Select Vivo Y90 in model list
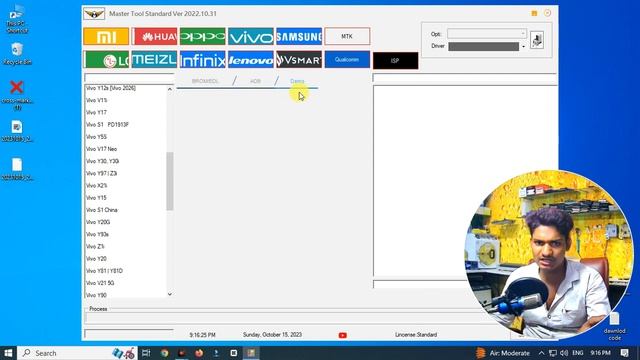This screenshot has height=360, width=640. pos(96,295)
